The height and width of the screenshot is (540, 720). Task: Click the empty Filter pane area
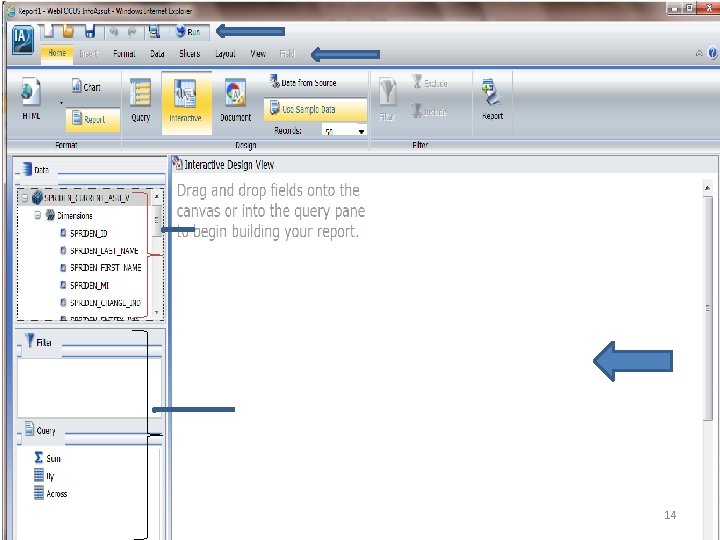pyautogui.click(x=89, y=388)
